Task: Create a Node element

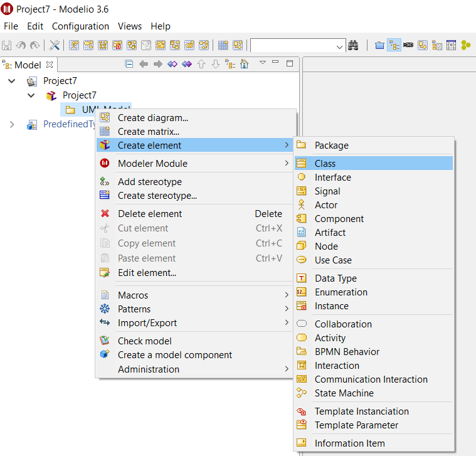Action: 374,247
